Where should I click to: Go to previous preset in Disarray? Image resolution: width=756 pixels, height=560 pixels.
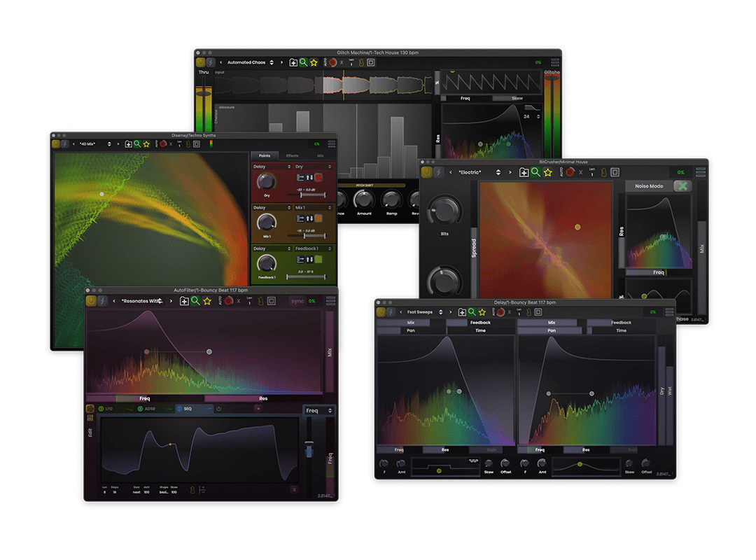point(73,143)
